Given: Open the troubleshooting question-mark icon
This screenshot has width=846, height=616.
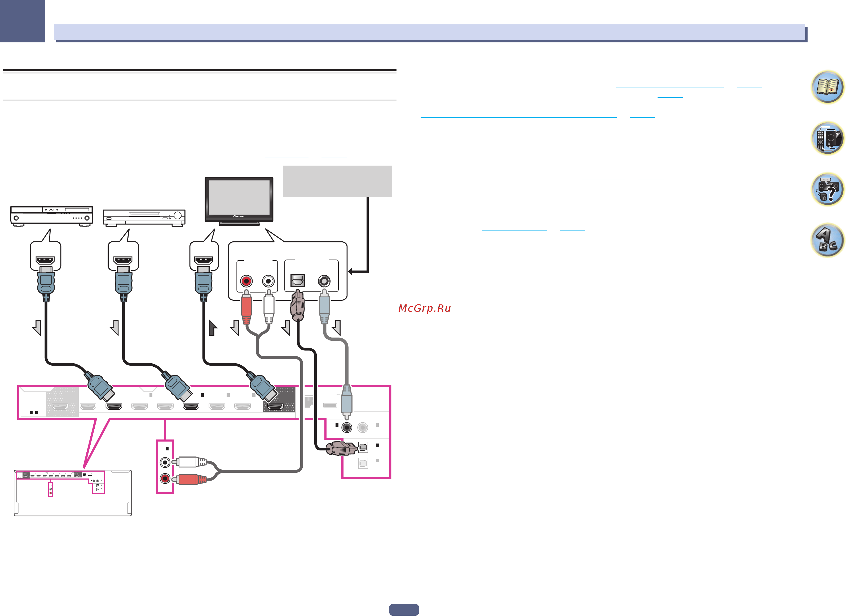Looking at the screenshot, I should (x=828, y=189).
